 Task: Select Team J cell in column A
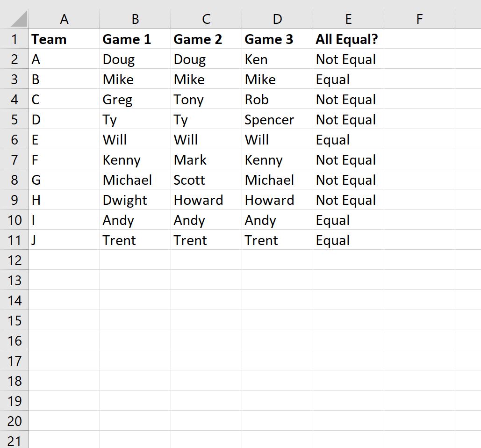tap(64, 240)
